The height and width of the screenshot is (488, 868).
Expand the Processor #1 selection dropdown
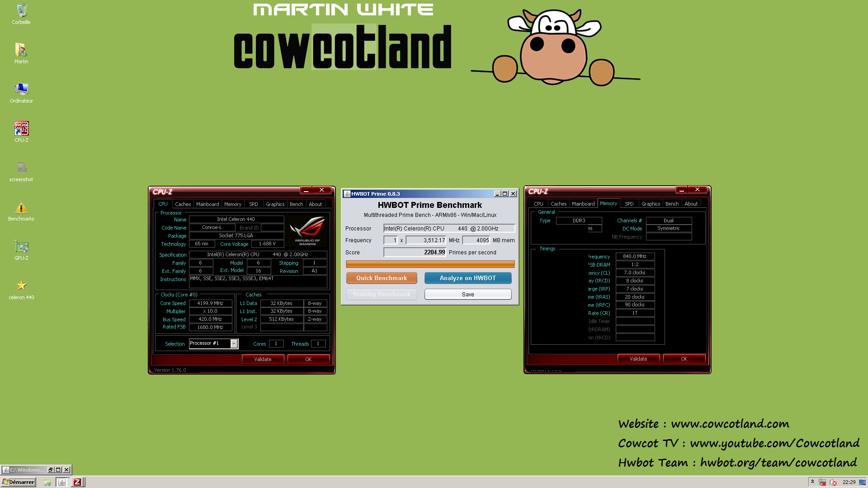[234, 344]
